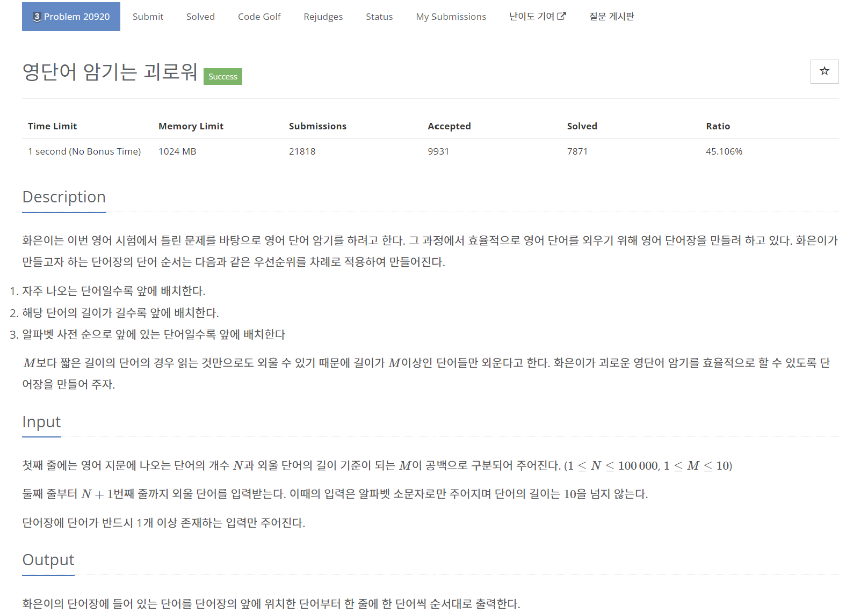Click the green Success label

point(223,77)
